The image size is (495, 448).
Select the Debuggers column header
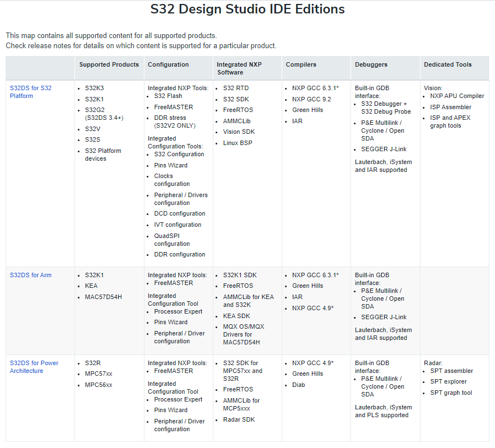[x=371, y=64]
